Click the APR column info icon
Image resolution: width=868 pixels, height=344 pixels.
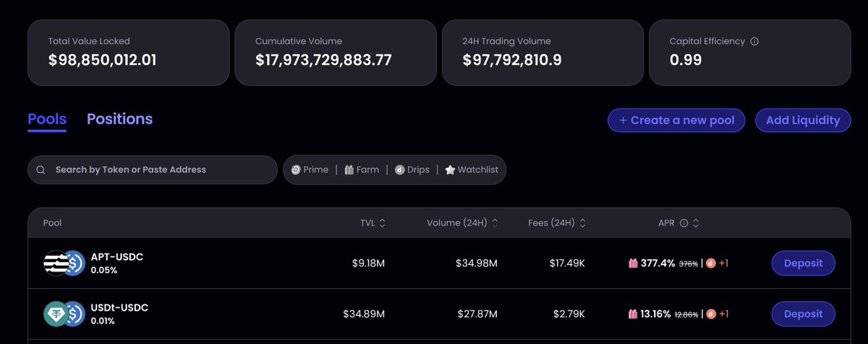coord(684,223)
